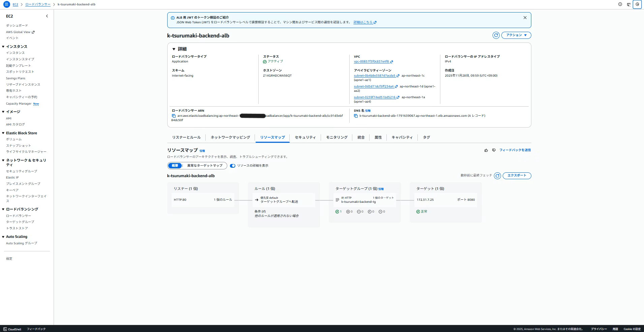Collapse the 詳細 section
The width and height of the screenshot is (644, 332).
(174, 49)
